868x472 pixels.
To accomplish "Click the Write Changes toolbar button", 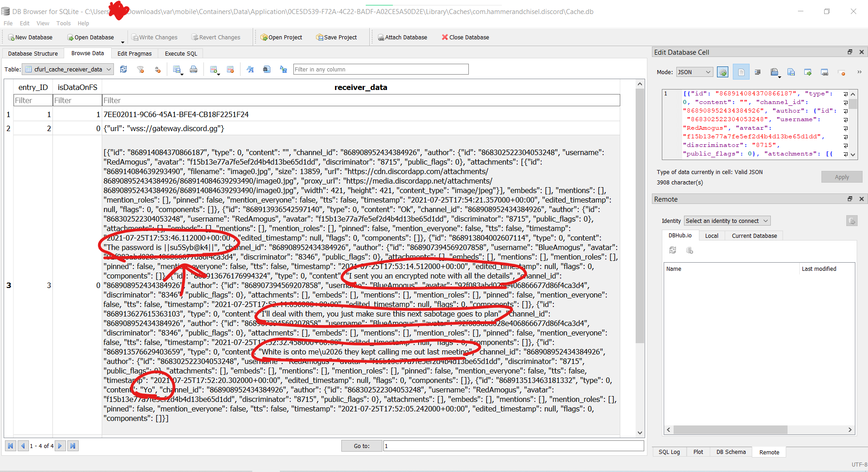I will (x=154, y=38).
